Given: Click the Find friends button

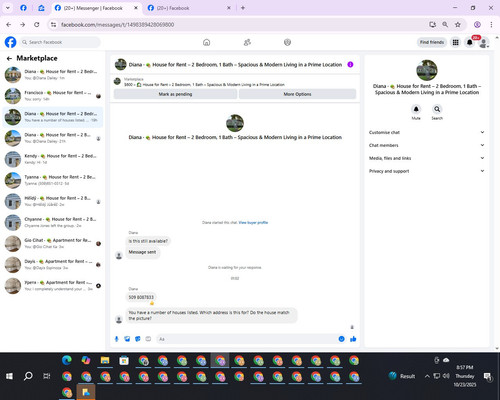Looking at the screenshot, I should pos(432,42).
